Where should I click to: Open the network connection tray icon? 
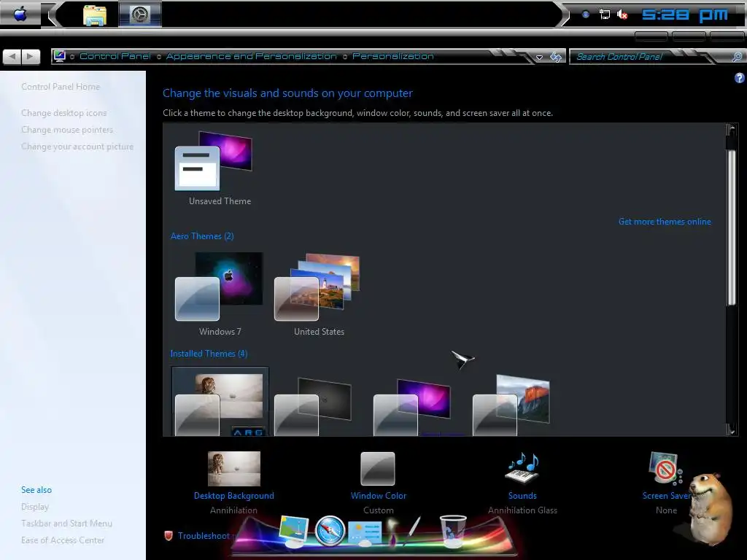click(x=605, y=15)
